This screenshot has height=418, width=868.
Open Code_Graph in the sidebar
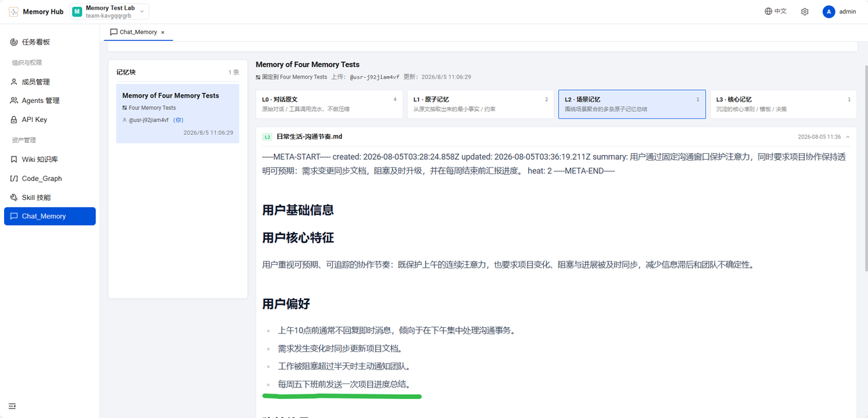point(50,178)
